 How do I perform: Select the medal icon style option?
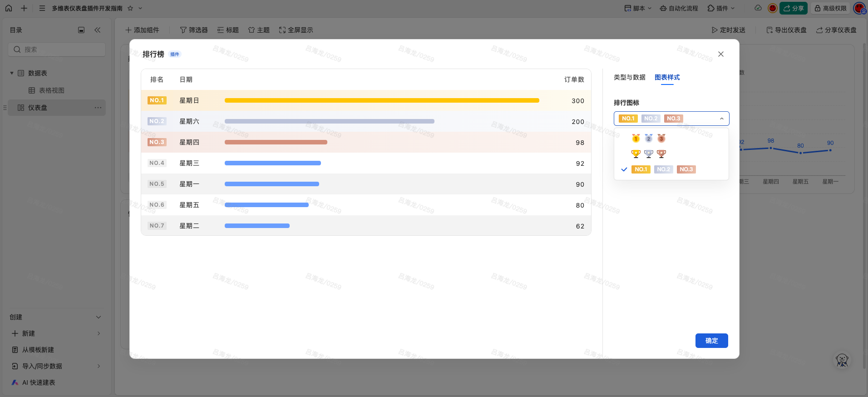click(648, 138)
